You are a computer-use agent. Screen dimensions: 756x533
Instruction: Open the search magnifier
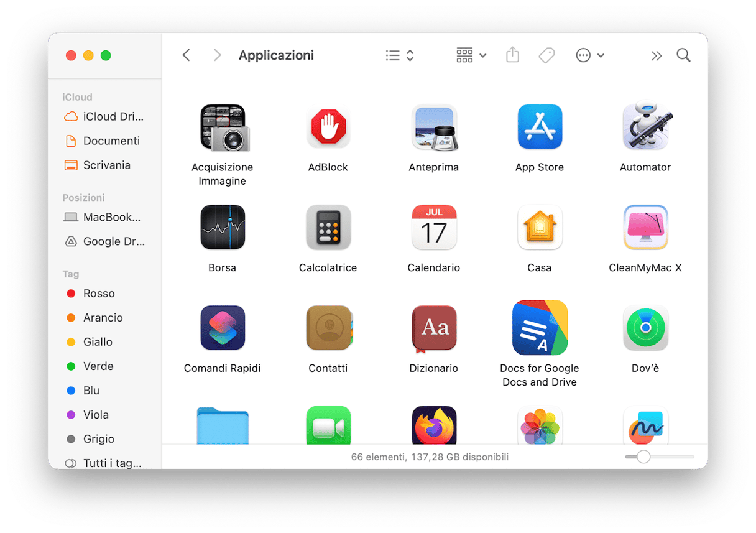tap(683, 55)
